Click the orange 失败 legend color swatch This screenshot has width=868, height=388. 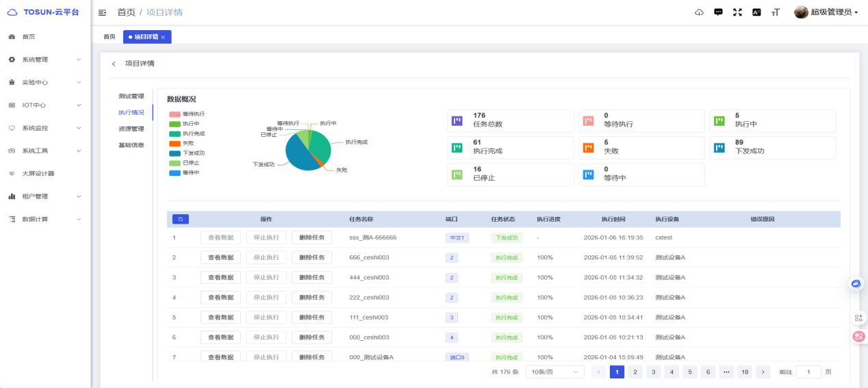coord(175,144)
